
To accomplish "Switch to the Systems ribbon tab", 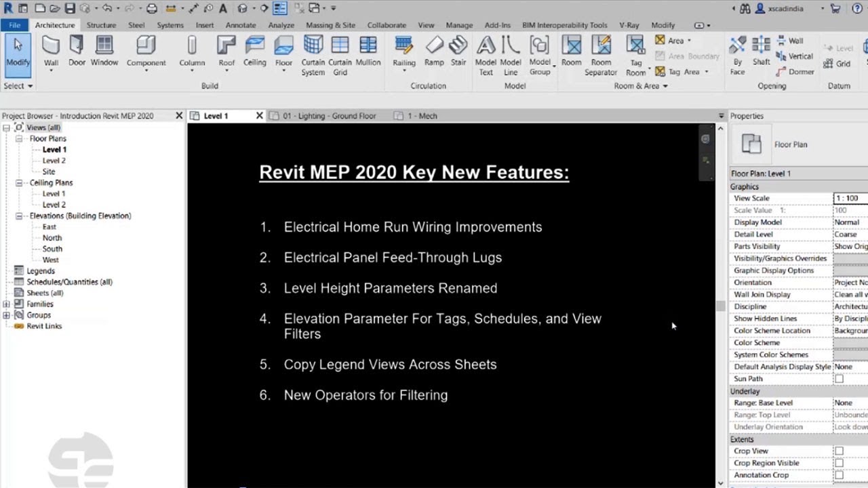I will (x=170, y=25).
